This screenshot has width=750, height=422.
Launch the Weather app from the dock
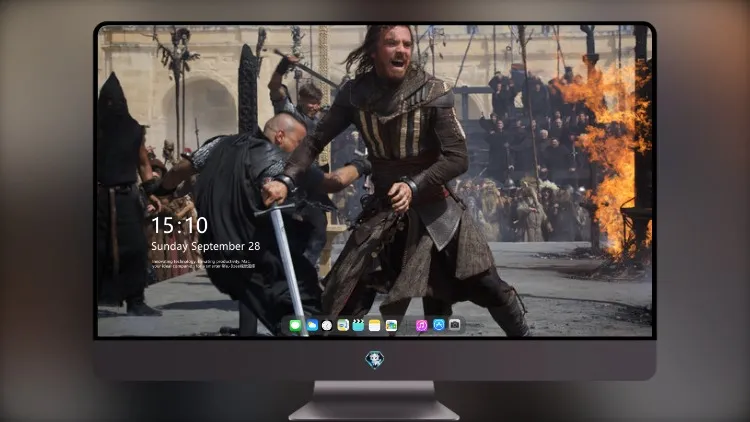(312, 325)
